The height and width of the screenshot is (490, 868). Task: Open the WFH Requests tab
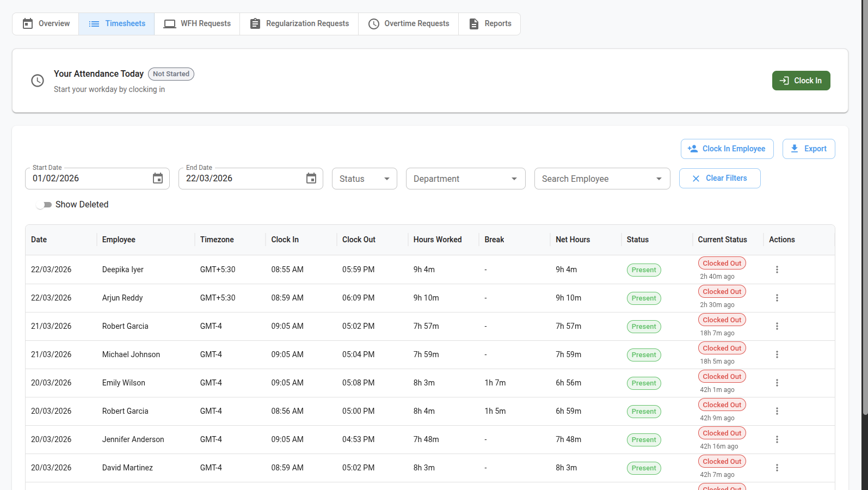[x=198, y=24]
